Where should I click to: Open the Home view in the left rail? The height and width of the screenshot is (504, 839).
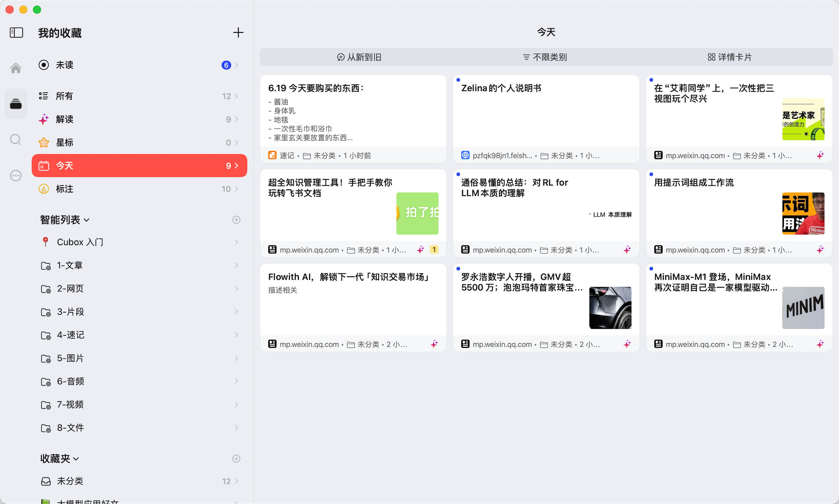[x=15, y=68]
